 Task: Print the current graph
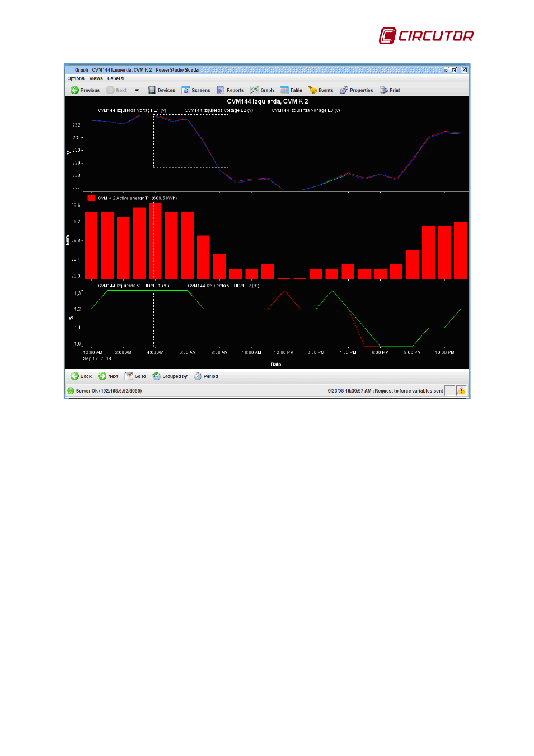click(x=390, y=90)
